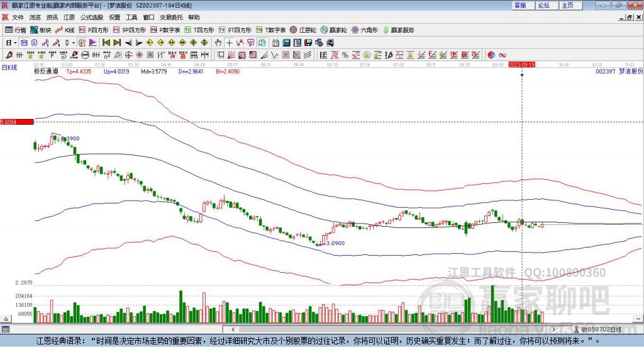Click the n² drawing tool icon
This screenshot has height=347, width=644.
pyautogui.click(x=107, y=55)
